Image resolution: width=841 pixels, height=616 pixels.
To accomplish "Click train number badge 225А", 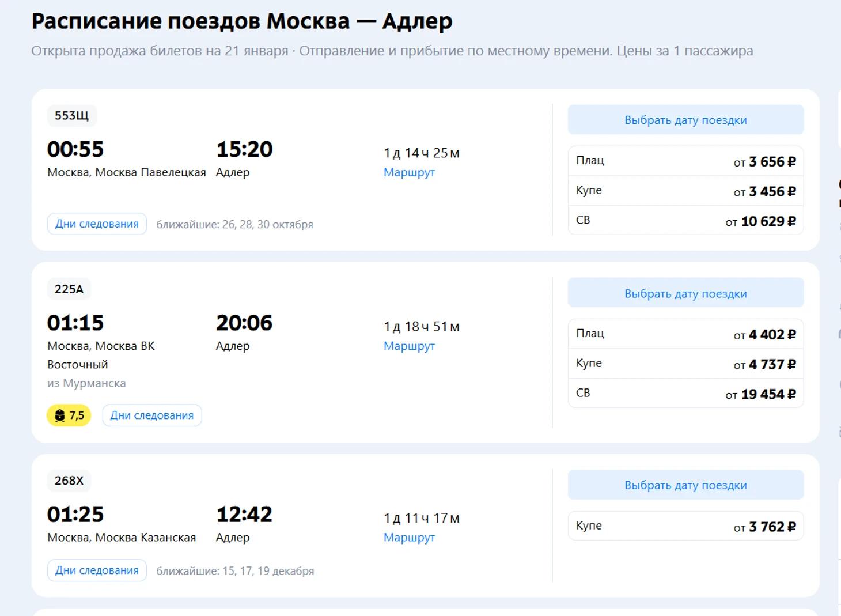I will (69, 289).
